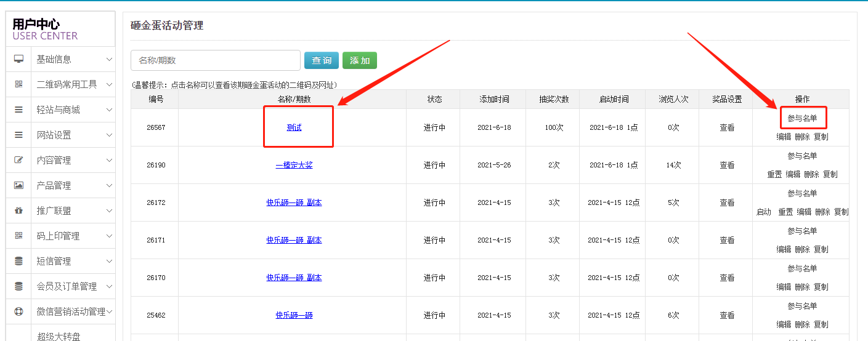Click the green 添加 button
Viewport: 868px width, 341px height.
pyautogui.click(x=360, y=60)
